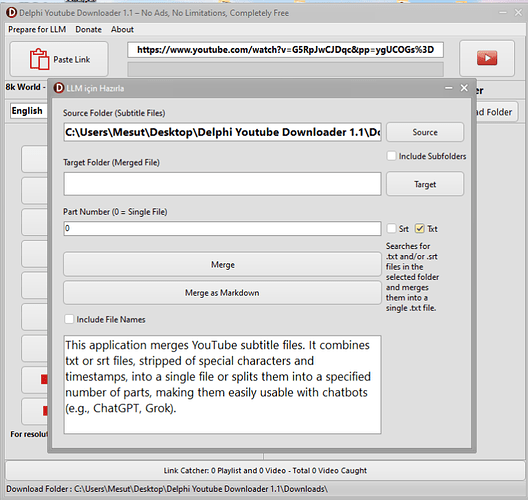Close the LLM için Hazırla dialog

coord(464,88)
